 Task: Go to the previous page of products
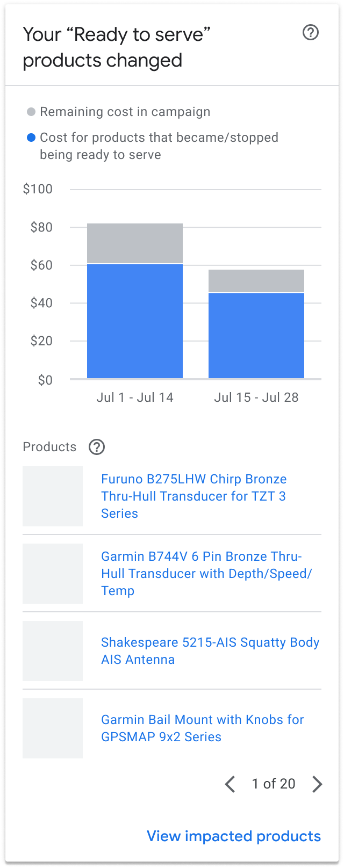(x=230, y=784)
